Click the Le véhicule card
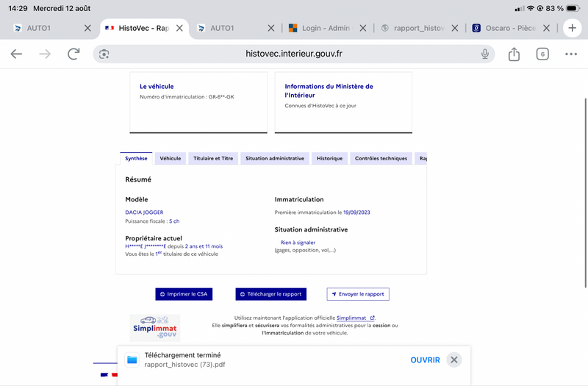 (198, 102)
